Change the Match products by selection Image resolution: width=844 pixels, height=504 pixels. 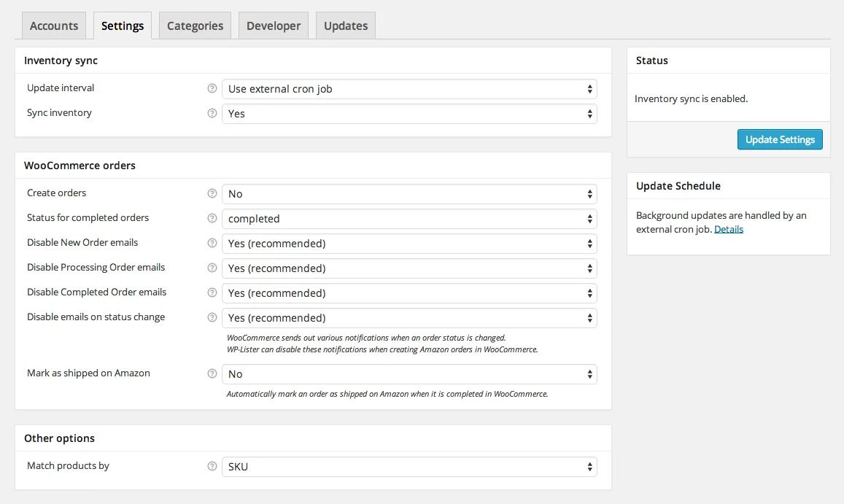tap(409, 466)
